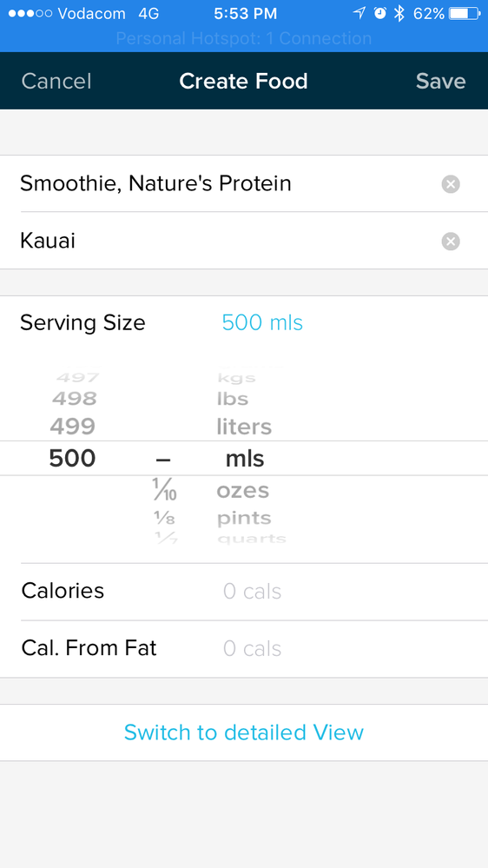
Task: Tap the battery indicator icon
Action: (x=465, y=14)
